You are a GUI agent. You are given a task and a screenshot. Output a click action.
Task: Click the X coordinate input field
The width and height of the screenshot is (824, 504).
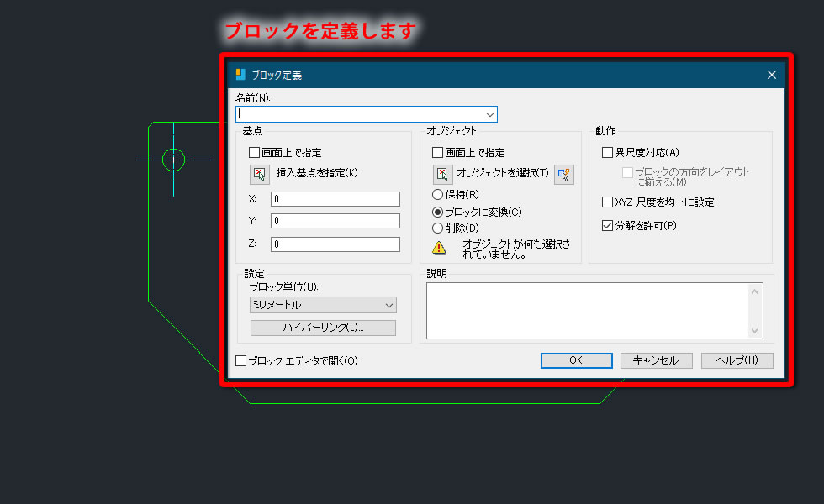pyautogui.click(x=335, y=199)
